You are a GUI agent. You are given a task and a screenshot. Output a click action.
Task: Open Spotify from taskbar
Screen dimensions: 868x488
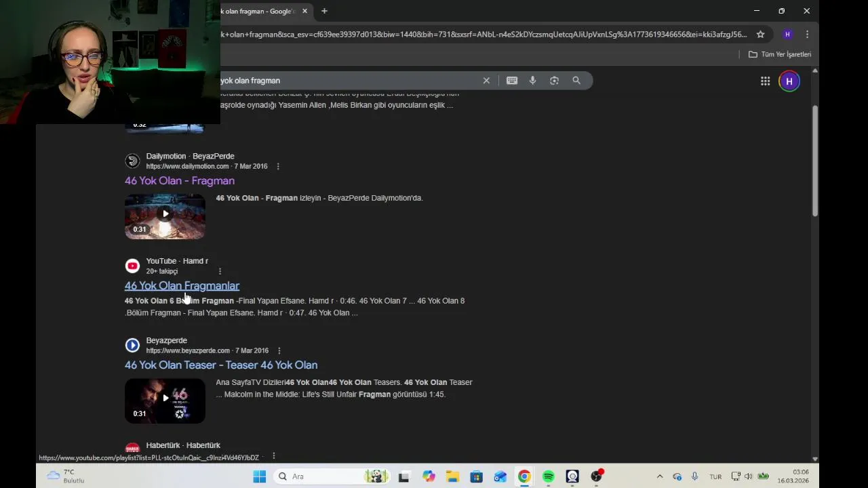click(x=548, y=476)
